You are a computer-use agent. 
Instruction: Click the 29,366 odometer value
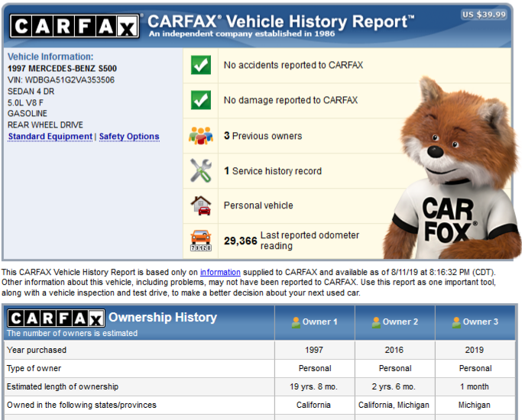pyautogui.click(x=240, y=241)
